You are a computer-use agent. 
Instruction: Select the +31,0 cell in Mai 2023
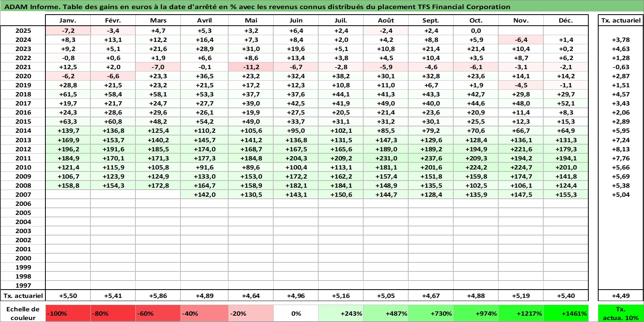coord(251,49)
